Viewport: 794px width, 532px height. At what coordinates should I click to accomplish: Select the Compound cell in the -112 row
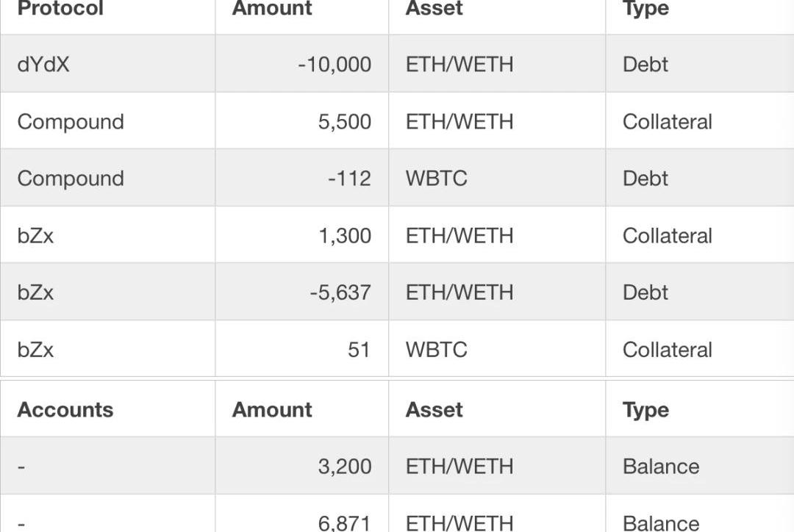click(x=71, y=179)
